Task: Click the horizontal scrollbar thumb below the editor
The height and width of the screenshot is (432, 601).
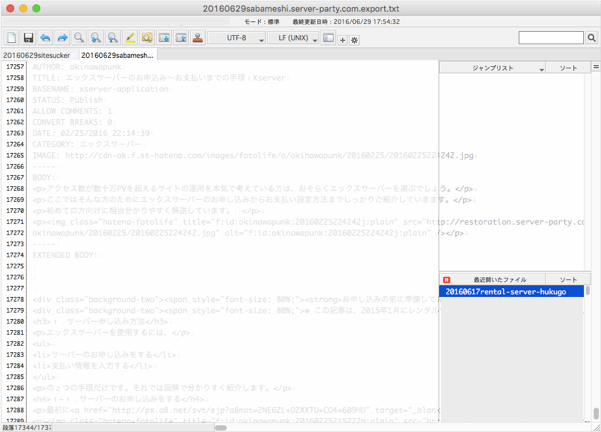Action: 220,427
